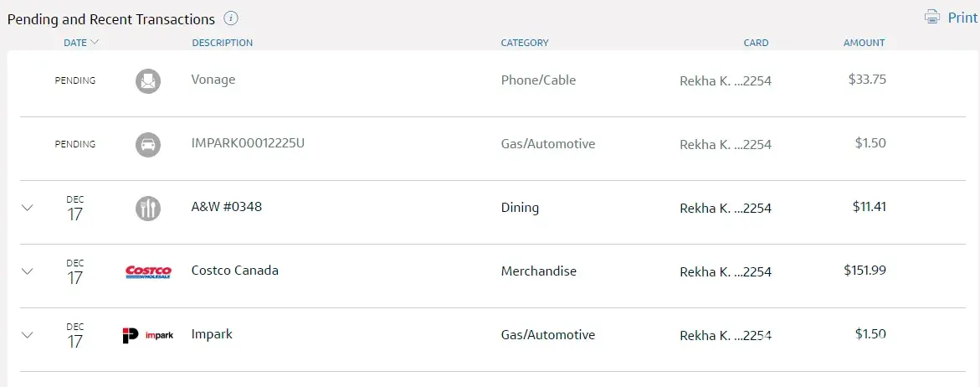Image resolution: width=980 pixels, height=387 pixels.
Task: Expand the Costco Canada transaction row
Action: [27, 271]
